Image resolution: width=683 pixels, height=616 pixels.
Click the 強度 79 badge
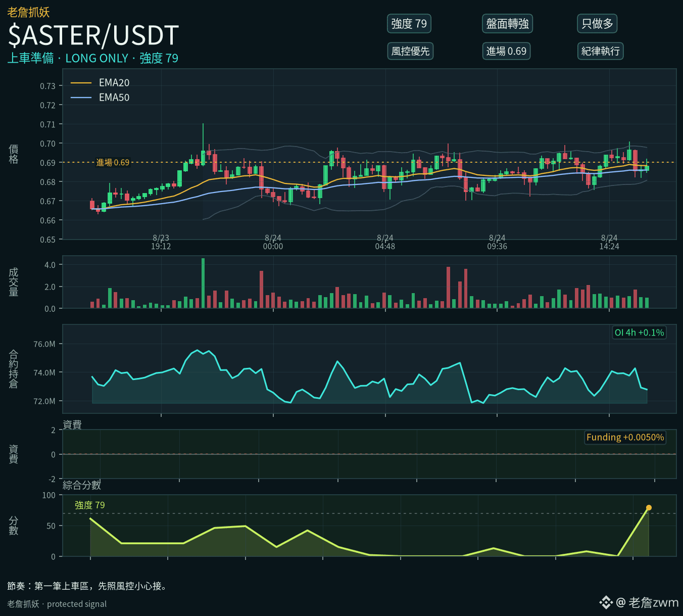point(409,24)
